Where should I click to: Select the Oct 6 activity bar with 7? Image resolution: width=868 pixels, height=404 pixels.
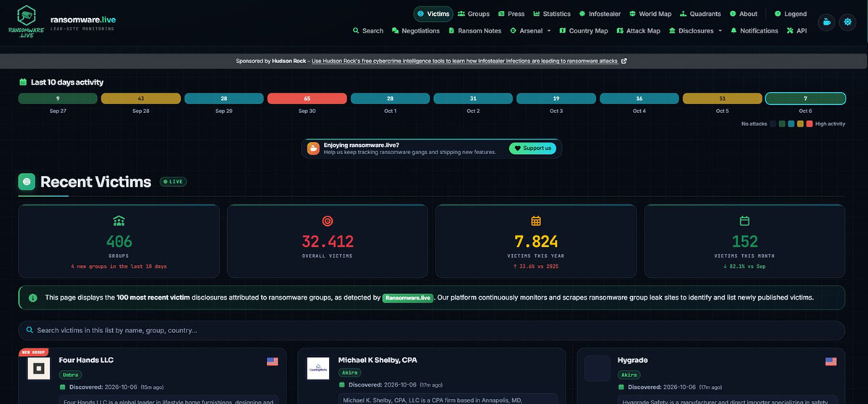coord(806,98)
